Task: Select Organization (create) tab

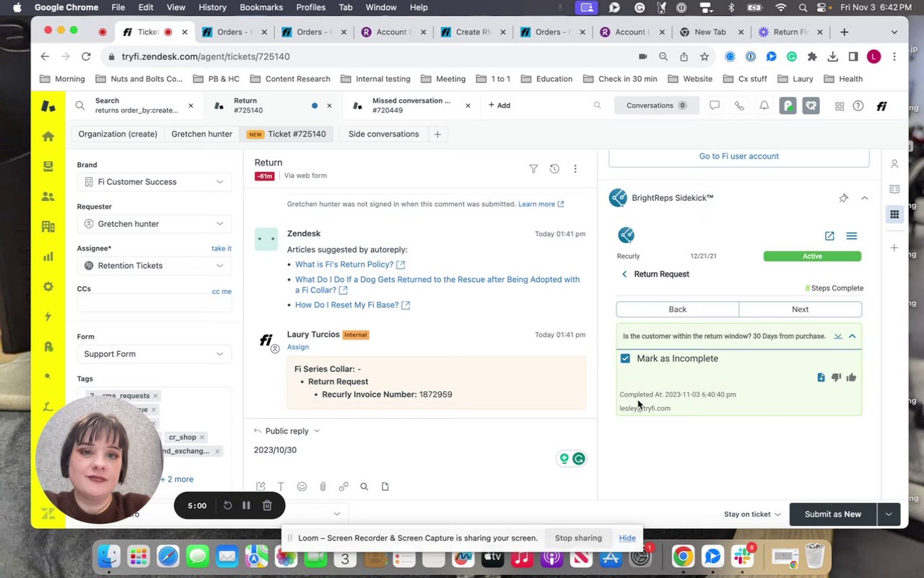Action: [x=118, y=134]
